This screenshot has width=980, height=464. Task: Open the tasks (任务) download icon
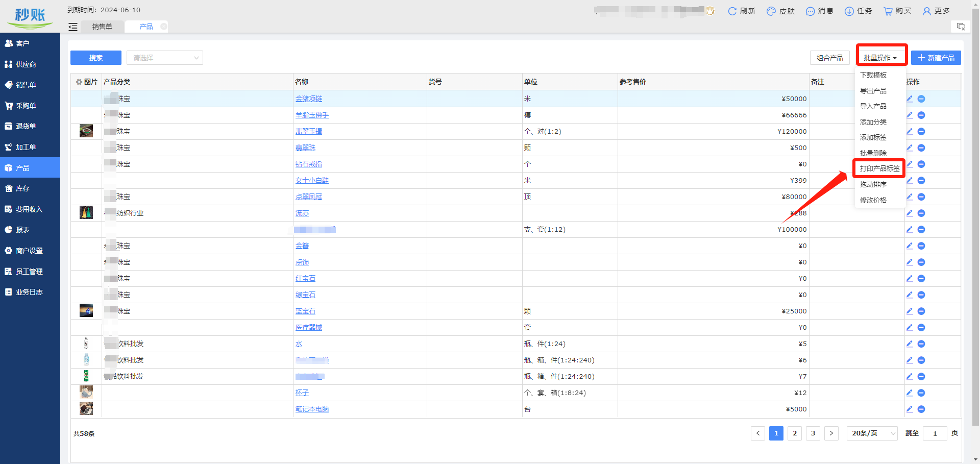tap(849, 11)
